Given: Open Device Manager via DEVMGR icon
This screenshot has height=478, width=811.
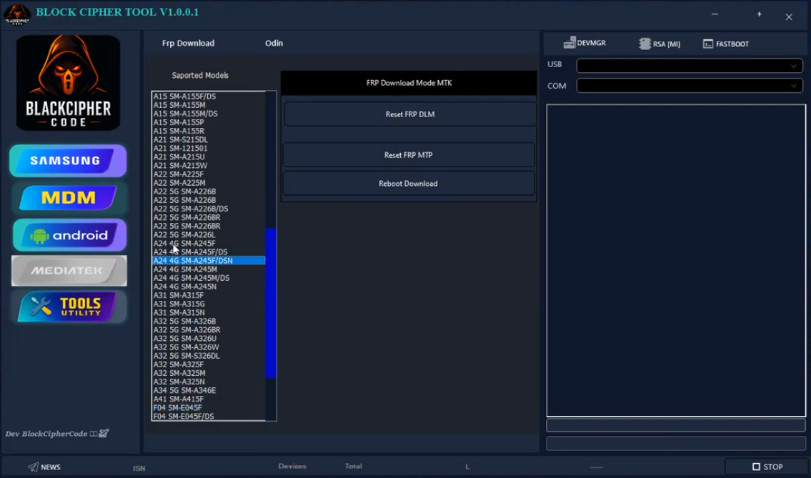Looking at the screenshot, I should pos(585,44).
